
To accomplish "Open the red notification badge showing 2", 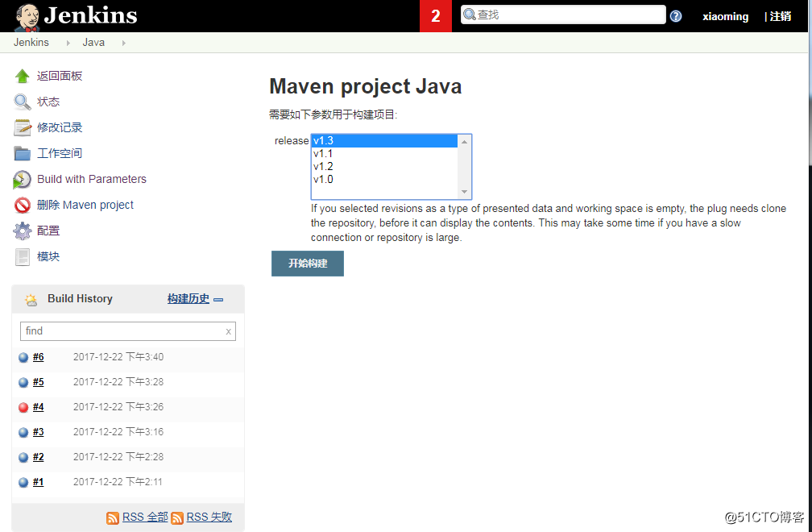I will coord(436,16).
